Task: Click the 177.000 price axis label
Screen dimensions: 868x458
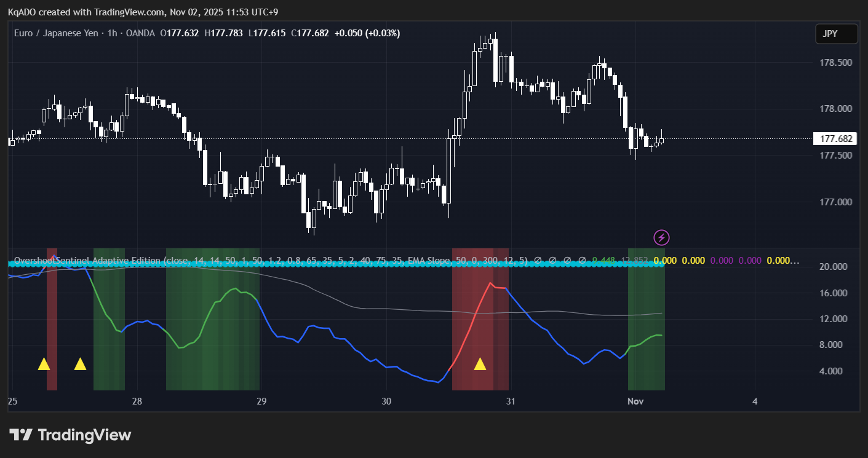Action: [836, 202]
